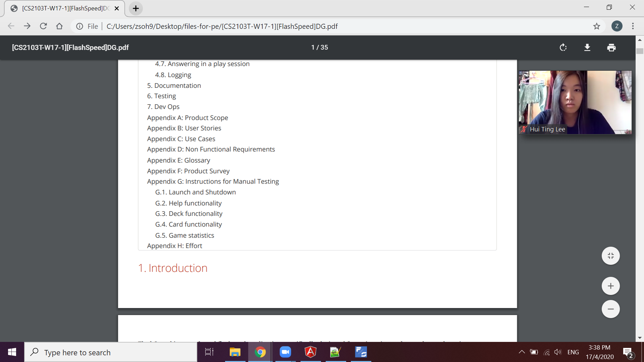
Task: Bookmark this page with the star
Action: click(x=596, y=26)
